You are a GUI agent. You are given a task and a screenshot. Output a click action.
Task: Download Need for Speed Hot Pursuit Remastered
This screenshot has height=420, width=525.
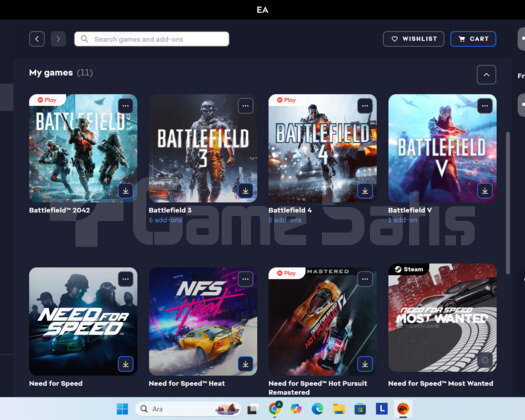click(x=365, y=364)
